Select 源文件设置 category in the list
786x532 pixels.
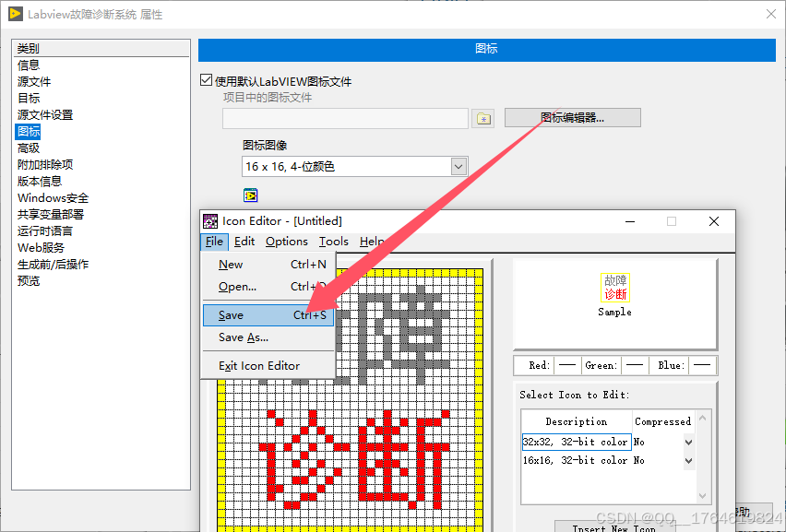click(x=45, y=114)
